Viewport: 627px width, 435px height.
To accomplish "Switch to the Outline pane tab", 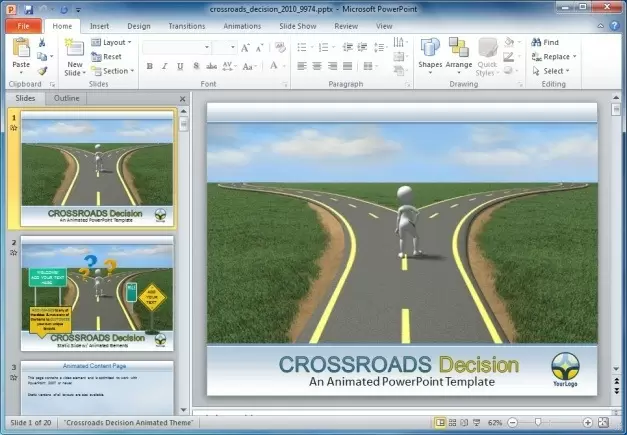I will (67, 99).
